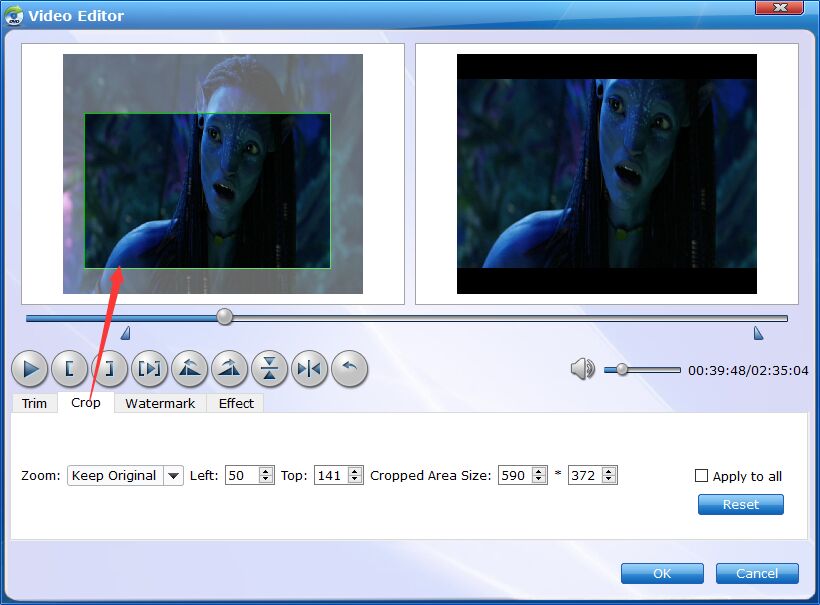Click the undo arrow button
This screenshot has width=820, height=605.
(349, 369)
